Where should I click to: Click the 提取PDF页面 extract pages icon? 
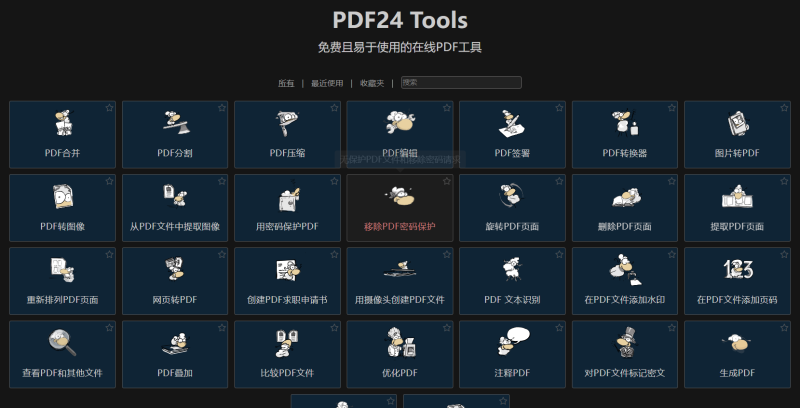pyautogui.click(x=737, y=197)
